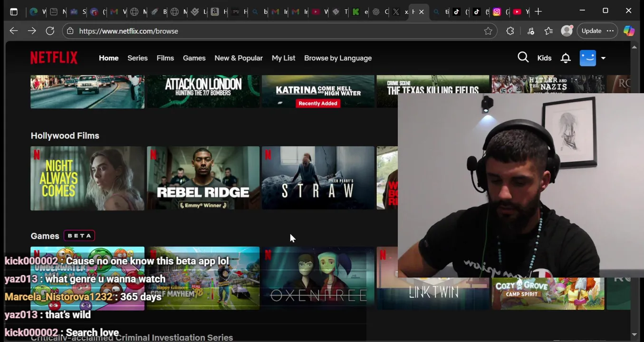Click the Update button
This screenshot has height=342, width=644.
click(x=591, y=31)
